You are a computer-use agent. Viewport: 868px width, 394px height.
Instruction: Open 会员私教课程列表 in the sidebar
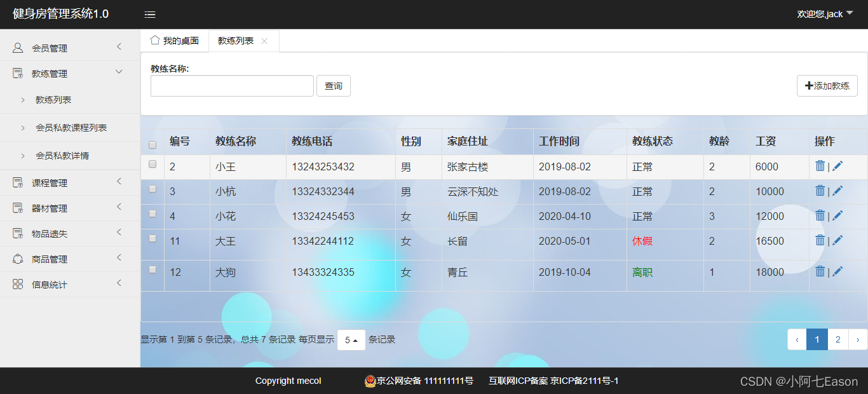pos(71,128)
